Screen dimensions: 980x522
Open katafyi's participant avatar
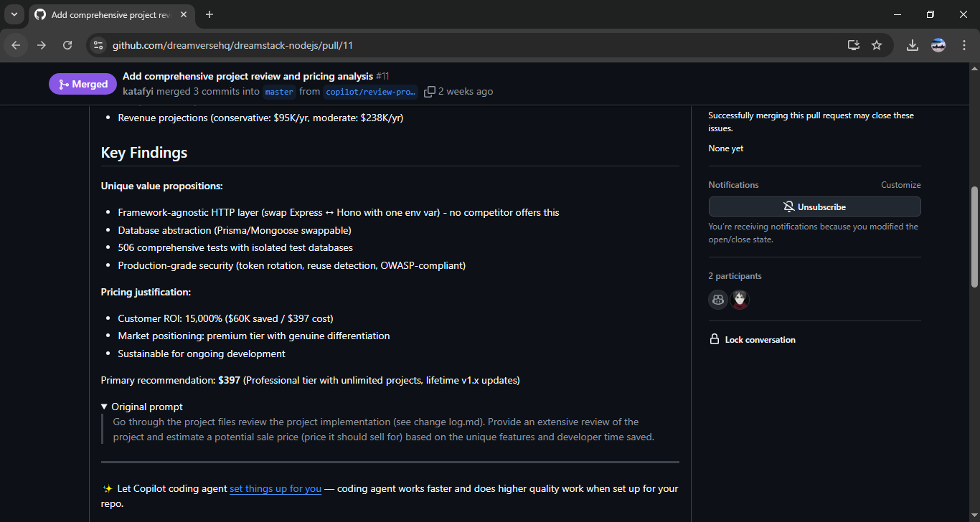pyautogui.click(x=740, y=299)
